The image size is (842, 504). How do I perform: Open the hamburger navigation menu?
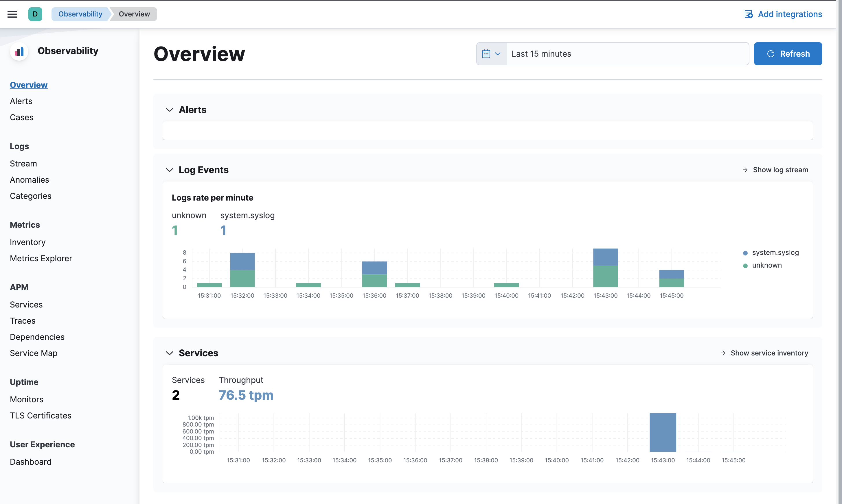pyautogui.click(x=12, y=14)
